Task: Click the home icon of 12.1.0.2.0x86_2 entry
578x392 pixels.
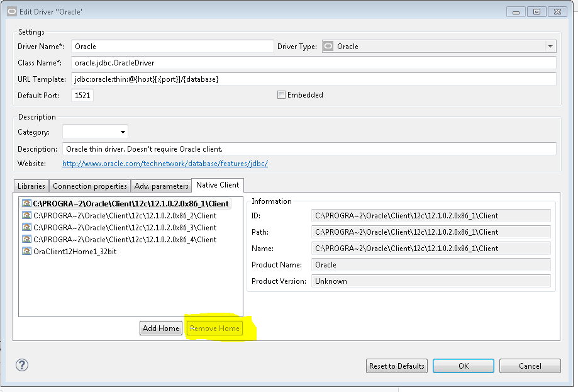Action: coord(26,215)
